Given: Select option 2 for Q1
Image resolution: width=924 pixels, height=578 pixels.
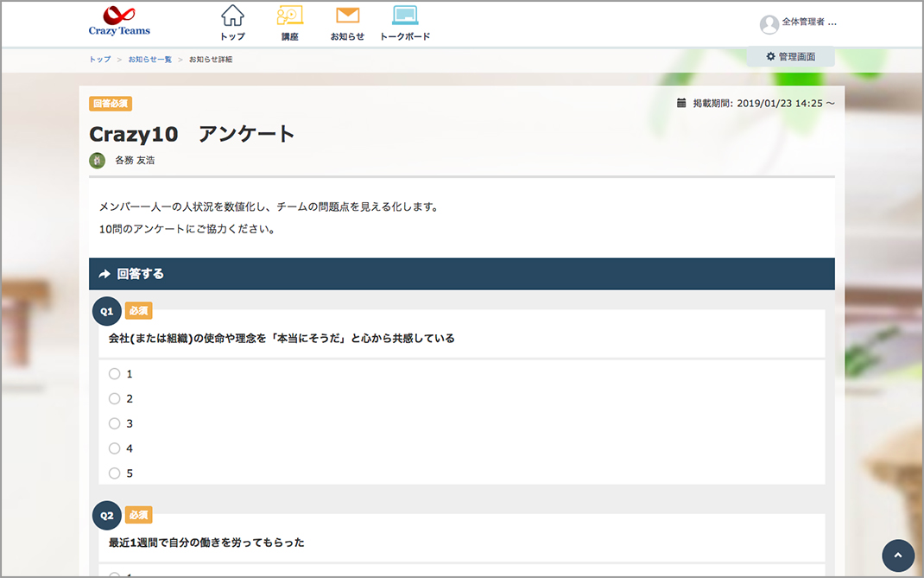Looking at the screenshot, I should 114,398.
